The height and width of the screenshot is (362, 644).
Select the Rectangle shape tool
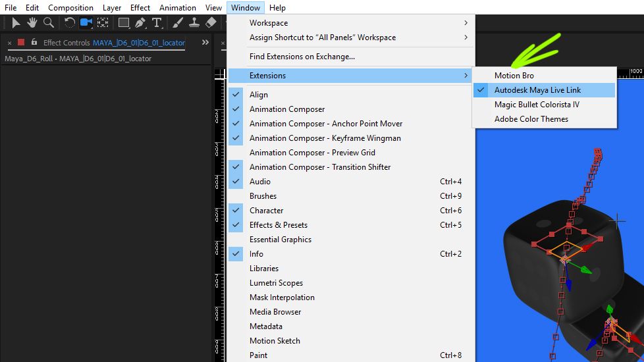[x=123, y=23]
